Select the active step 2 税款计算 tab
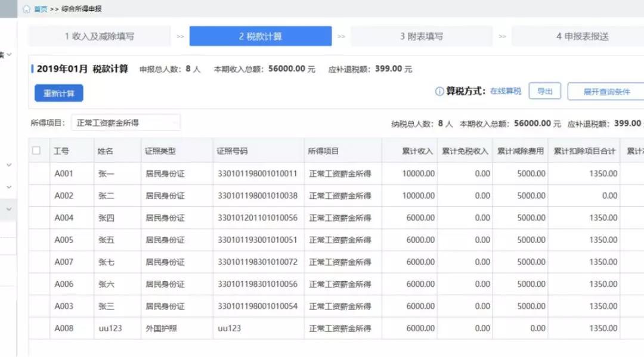Image resolution: width=644 pixels, height=357 pixels. click(x=261, y=36)
